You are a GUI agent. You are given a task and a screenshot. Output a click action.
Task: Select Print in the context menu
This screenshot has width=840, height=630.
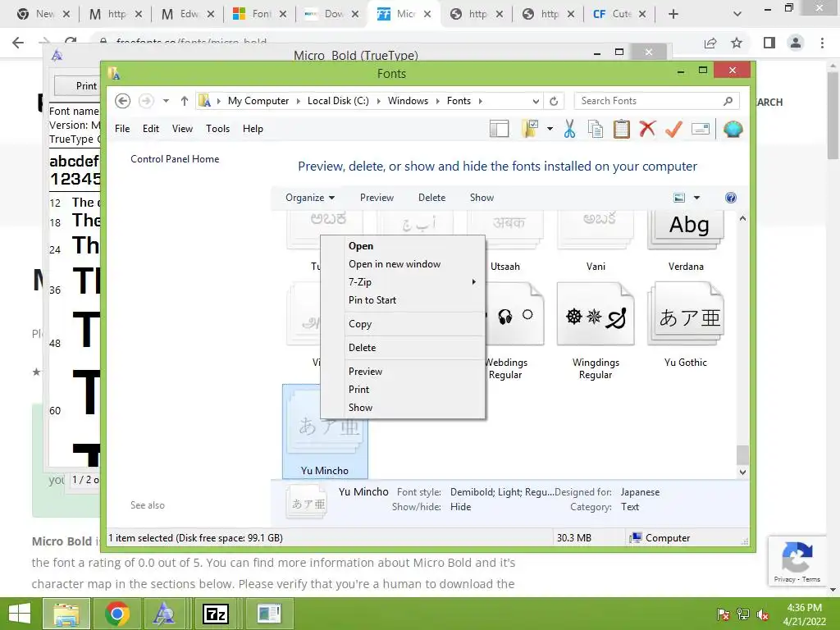pyautogui.click(x=403, y=390)
